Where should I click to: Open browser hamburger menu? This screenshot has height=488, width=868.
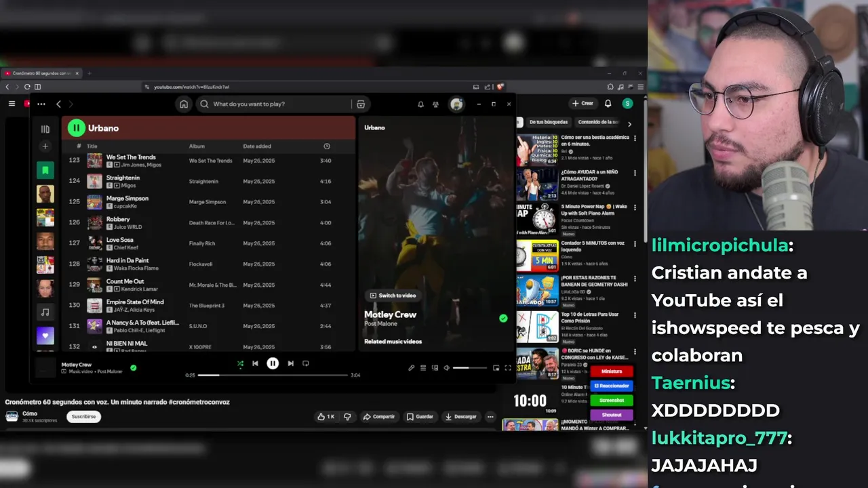point(640,87)
